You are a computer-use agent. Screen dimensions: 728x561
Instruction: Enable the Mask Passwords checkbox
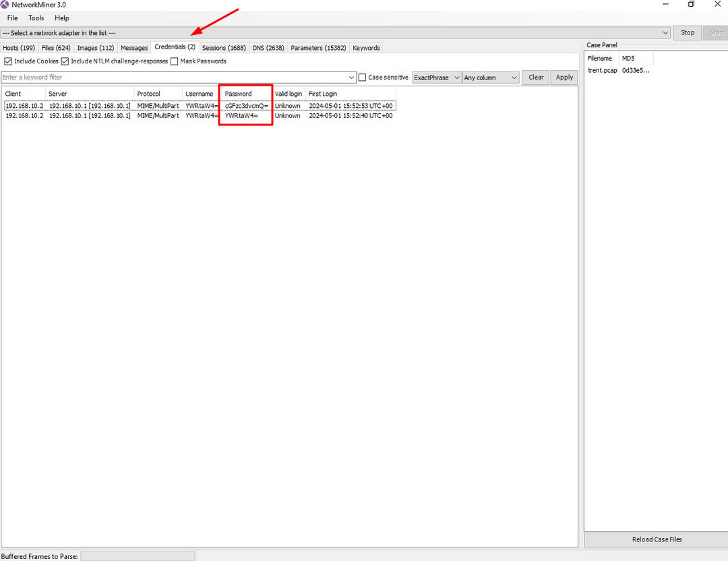point(175,61)
